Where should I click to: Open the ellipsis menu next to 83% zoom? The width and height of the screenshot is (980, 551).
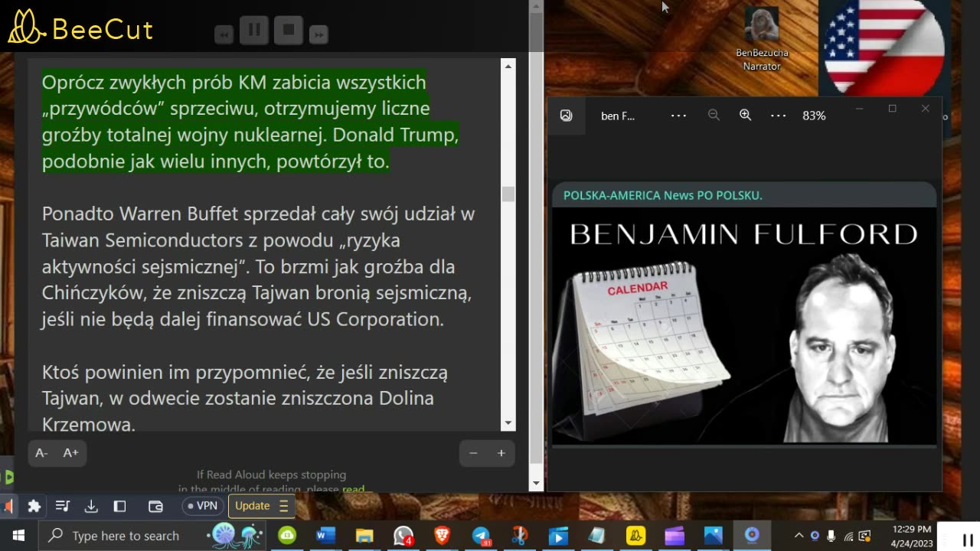(778, 116)
